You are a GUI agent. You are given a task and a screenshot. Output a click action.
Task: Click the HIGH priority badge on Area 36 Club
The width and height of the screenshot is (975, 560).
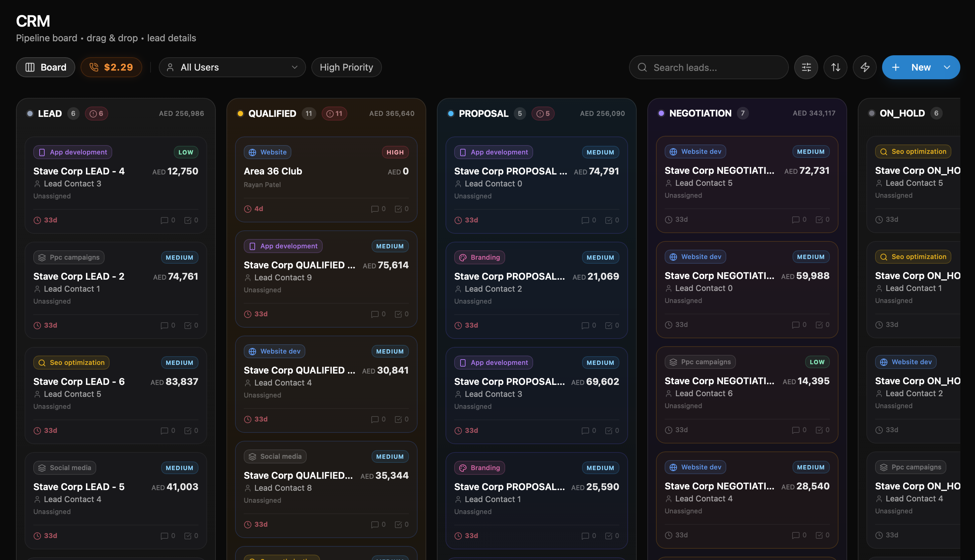(x=395, y=152)
